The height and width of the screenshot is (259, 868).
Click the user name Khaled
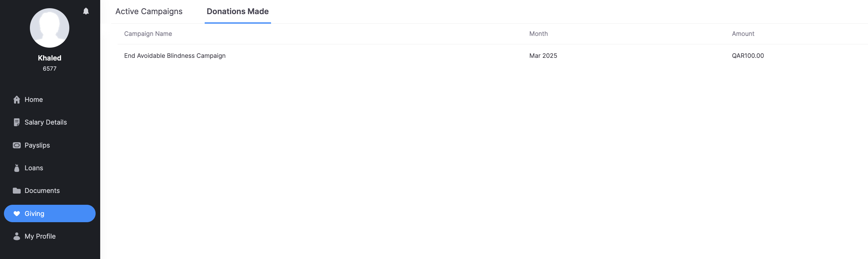coord(50,58)
